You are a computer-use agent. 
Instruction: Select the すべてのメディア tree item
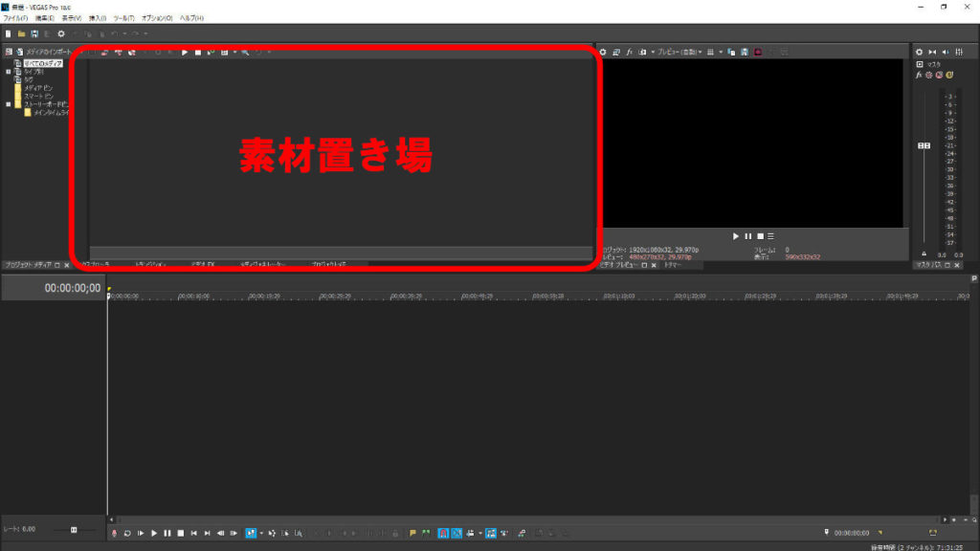43,63
